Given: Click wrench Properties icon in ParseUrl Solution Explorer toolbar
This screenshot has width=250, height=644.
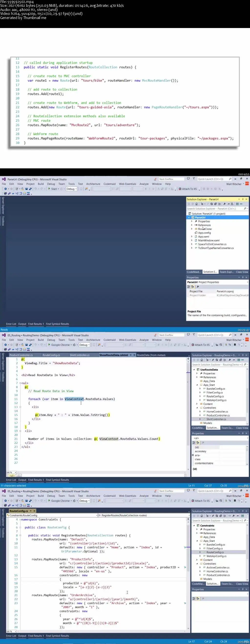Looking at the screenshot, I should [x=224, y=204].
